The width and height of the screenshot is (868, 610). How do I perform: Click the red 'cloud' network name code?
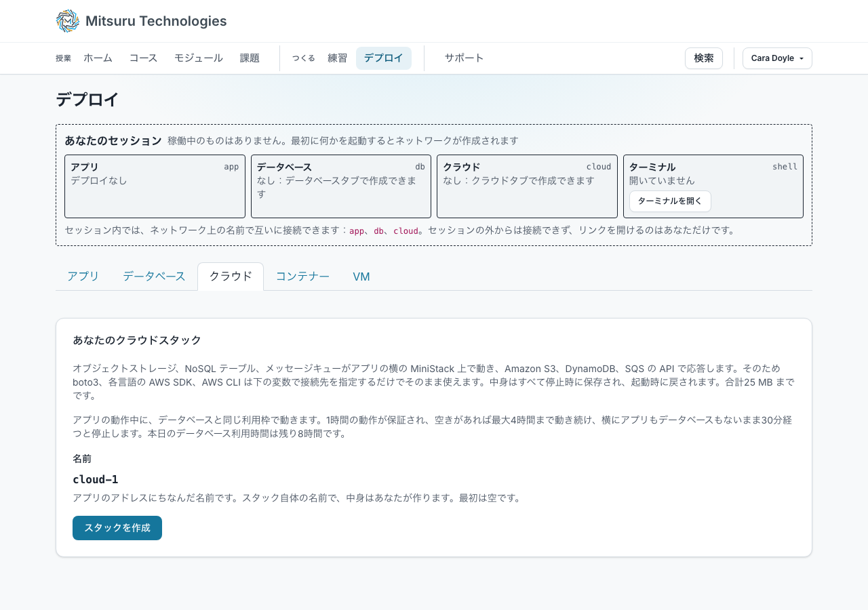[406, 231]
